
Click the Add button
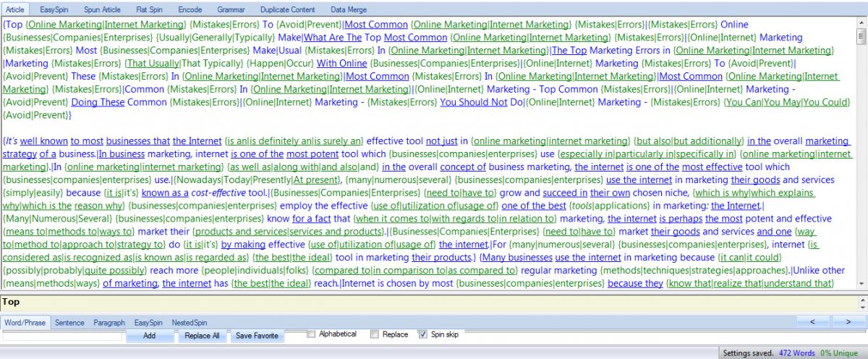click(x=149, y=336)
